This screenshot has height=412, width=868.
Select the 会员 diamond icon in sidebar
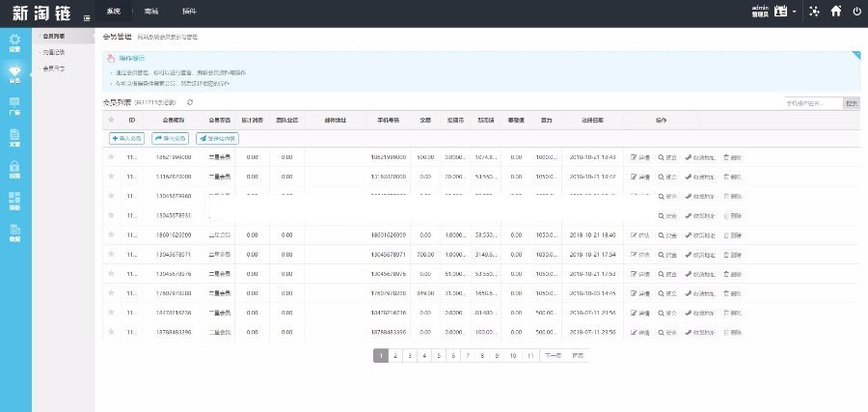pos(14,72)
